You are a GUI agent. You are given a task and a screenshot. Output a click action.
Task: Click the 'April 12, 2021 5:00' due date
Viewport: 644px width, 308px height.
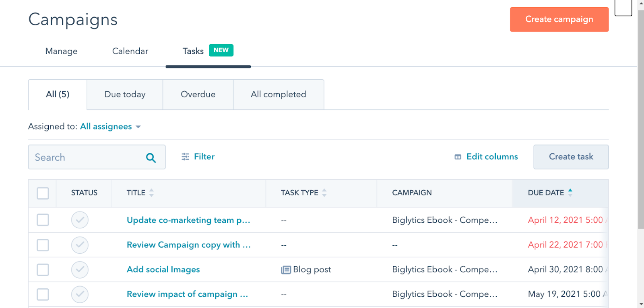(x=565, y=220)
